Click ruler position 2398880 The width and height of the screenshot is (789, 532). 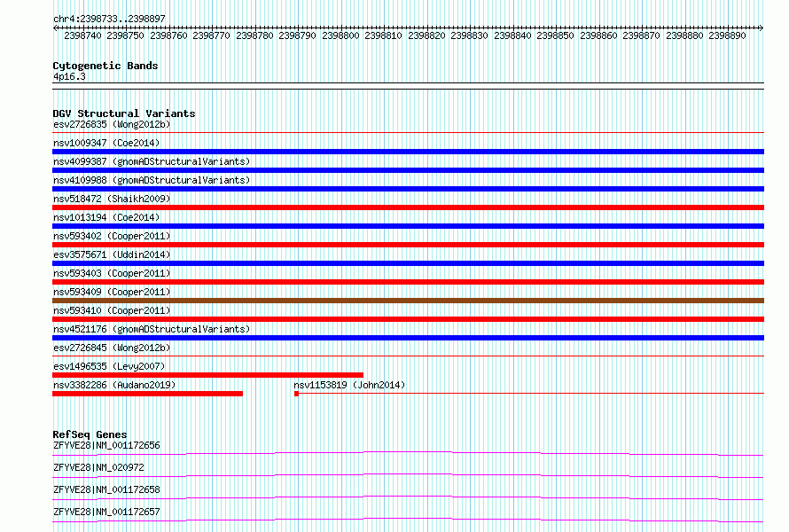(685, 35)
